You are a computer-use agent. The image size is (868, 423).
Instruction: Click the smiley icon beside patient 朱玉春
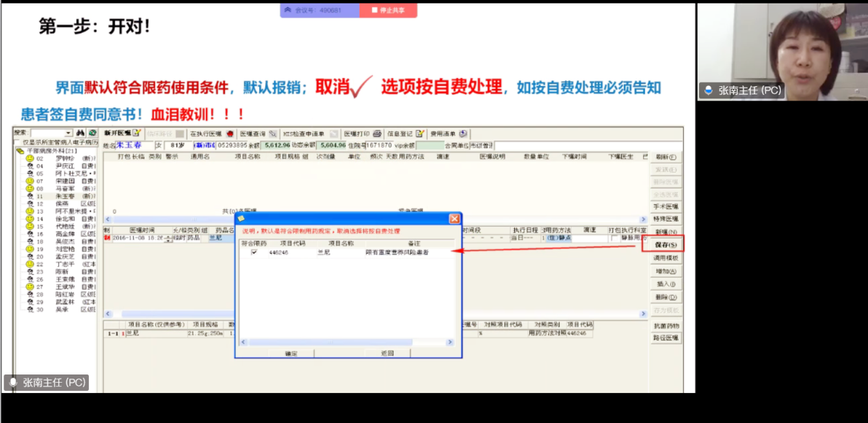point(29,197)
